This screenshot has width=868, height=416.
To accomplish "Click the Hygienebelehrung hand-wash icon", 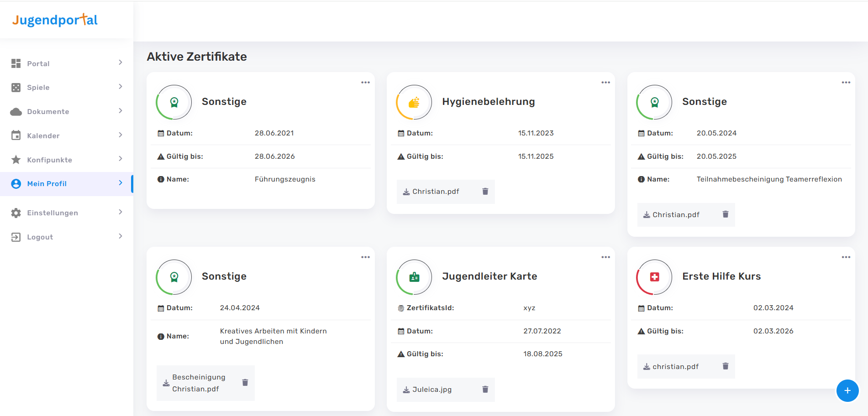I will [414, 102].
